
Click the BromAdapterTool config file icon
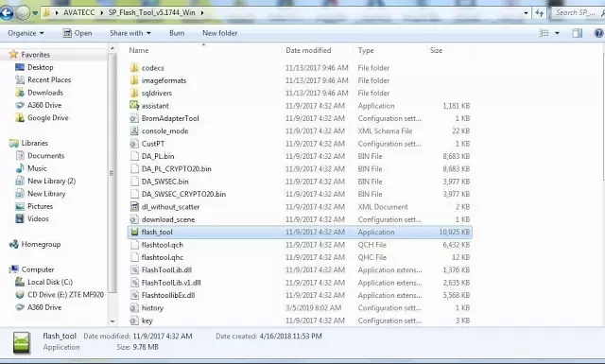[134, 118]
